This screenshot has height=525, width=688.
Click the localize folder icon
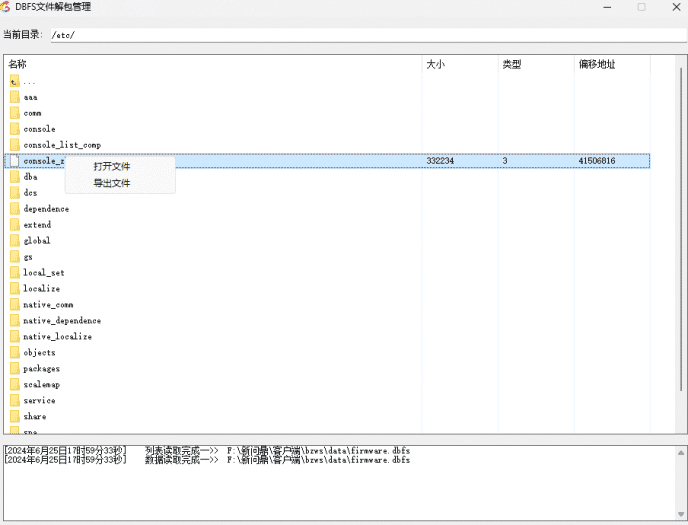click(x=14, y=289)
